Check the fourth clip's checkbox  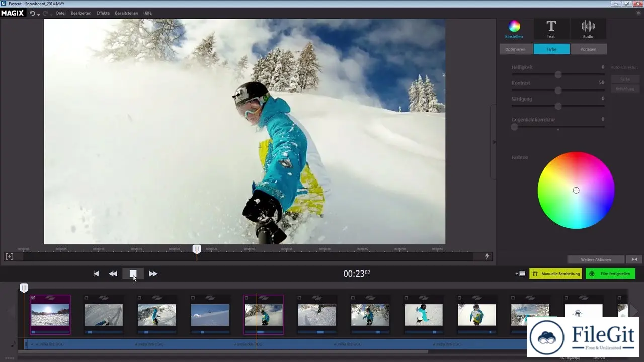click(x=193, y=298)
